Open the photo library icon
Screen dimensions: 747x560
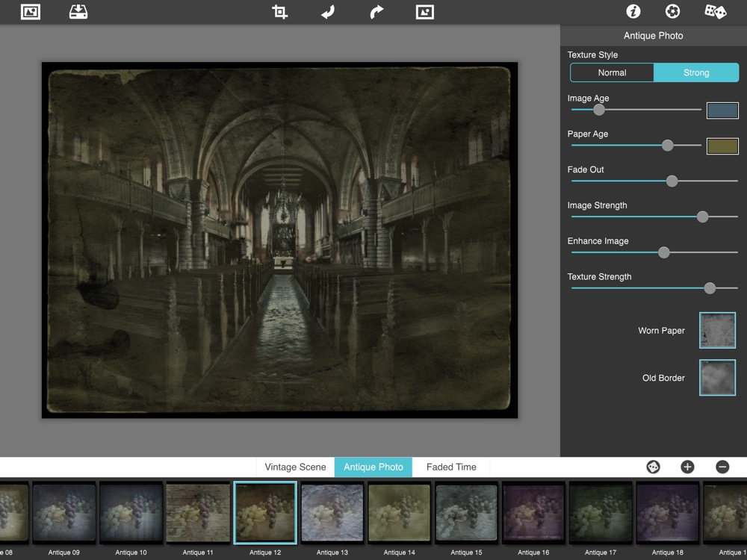pos(30,12)
